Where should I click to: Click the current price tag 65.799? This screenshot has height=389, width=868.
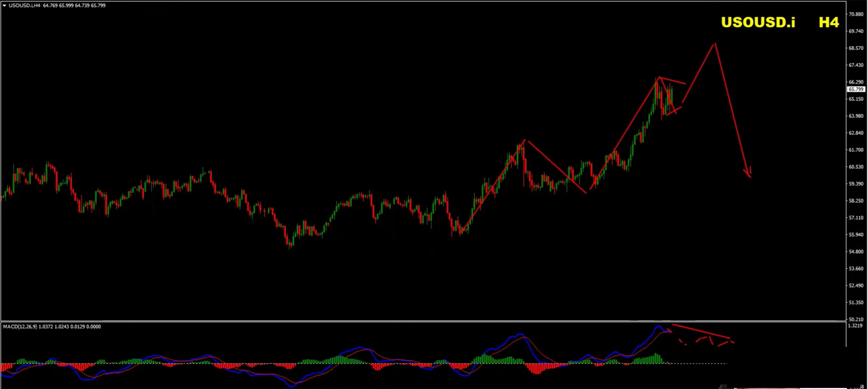[x=856, y=89]
